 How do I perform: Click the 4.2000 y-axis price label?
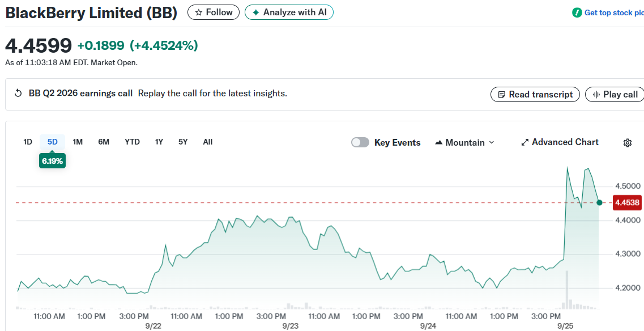[x=628, y=288]
